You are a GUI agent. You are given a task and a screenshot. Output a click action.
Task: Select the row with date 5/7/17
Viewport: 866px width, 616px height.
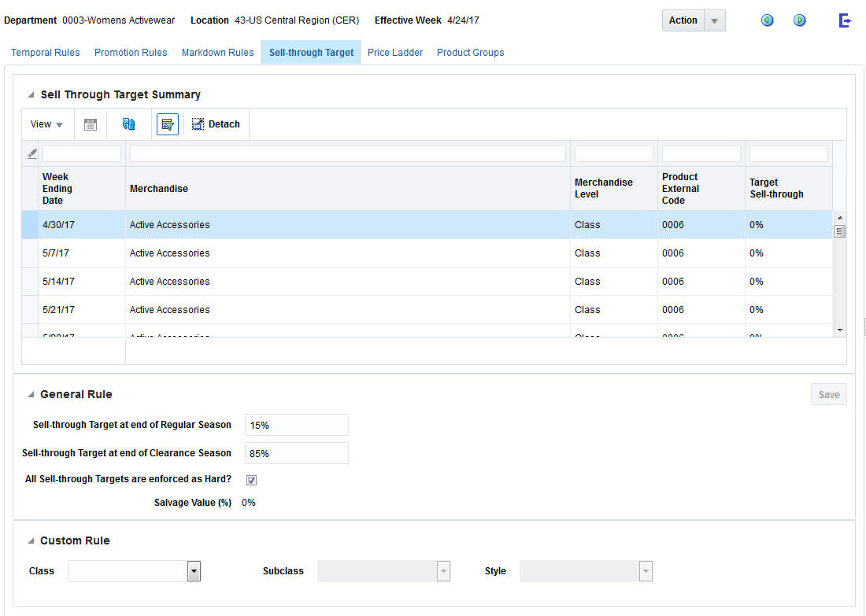pos(427,253)
